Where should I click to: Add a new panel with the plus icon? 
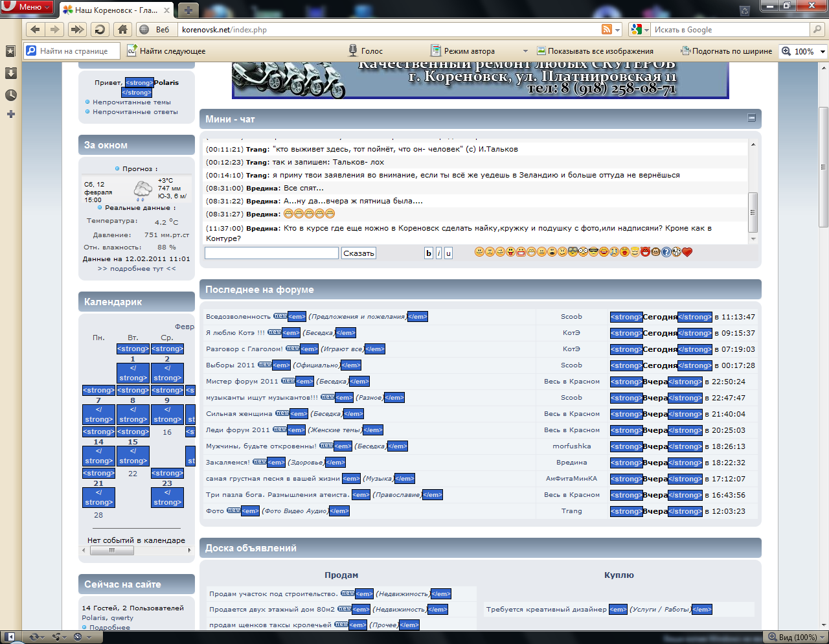[x=10, y=114]
